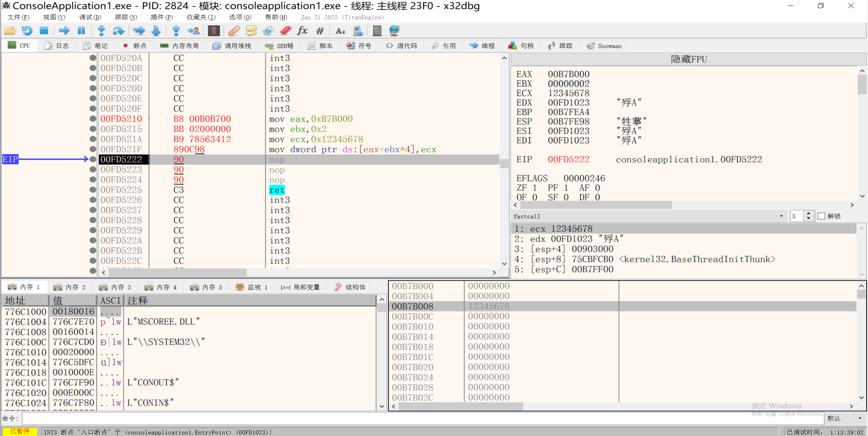Click the Restart debugging icon
Screen dimensions: 868x436
click(x=27, y=31)
